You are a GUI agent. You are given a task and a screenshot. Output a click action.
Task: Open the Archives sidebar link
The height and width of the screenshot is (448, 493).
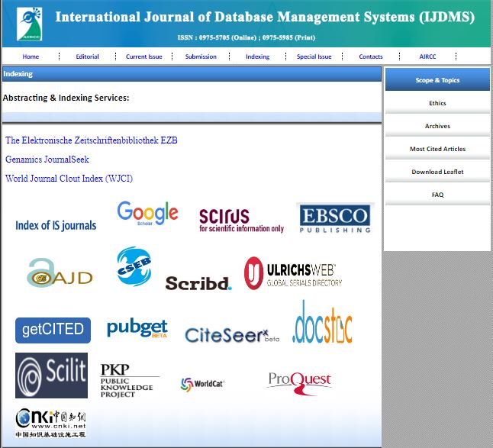click(437, 126)
